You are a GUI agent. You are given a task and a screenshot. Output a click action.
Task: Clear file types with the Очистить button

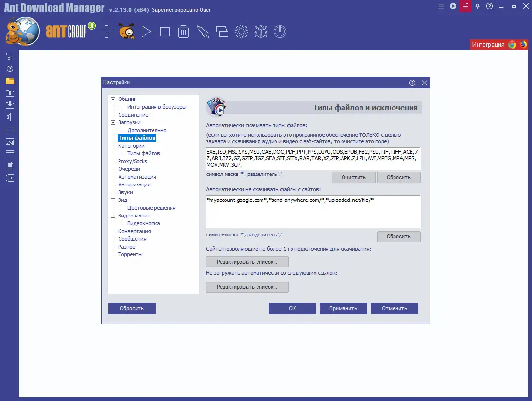coord(353,177)
